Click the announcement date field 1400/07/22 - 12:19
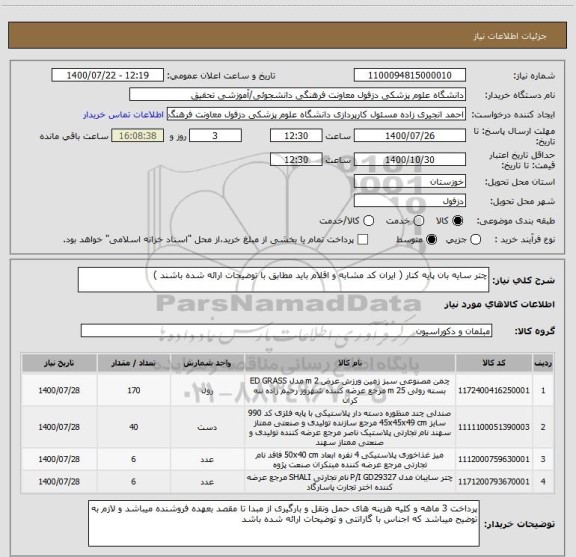The width and height of the screenshot is (576, 557). 108,75
